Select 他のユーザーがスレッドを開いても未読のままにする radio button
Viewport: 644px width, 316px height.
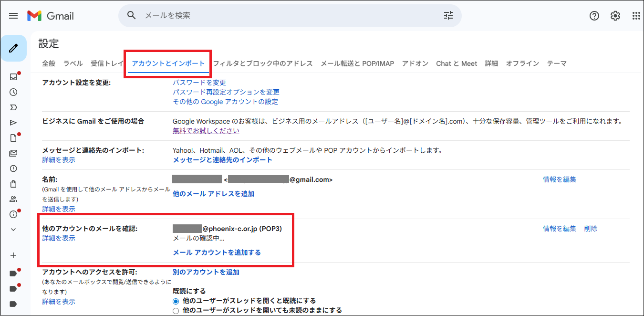(176, 311)
